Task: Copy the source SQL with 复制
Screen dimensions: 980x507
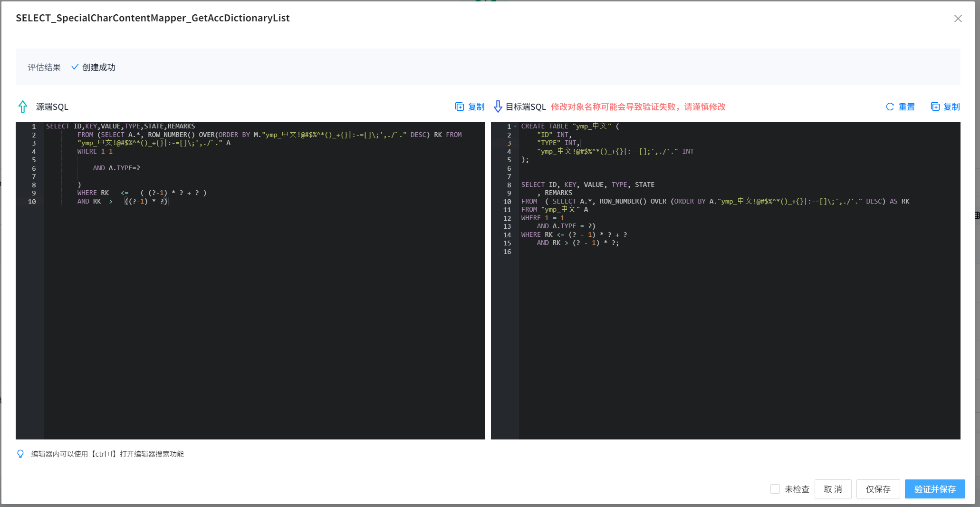Action: coord(470,107)
